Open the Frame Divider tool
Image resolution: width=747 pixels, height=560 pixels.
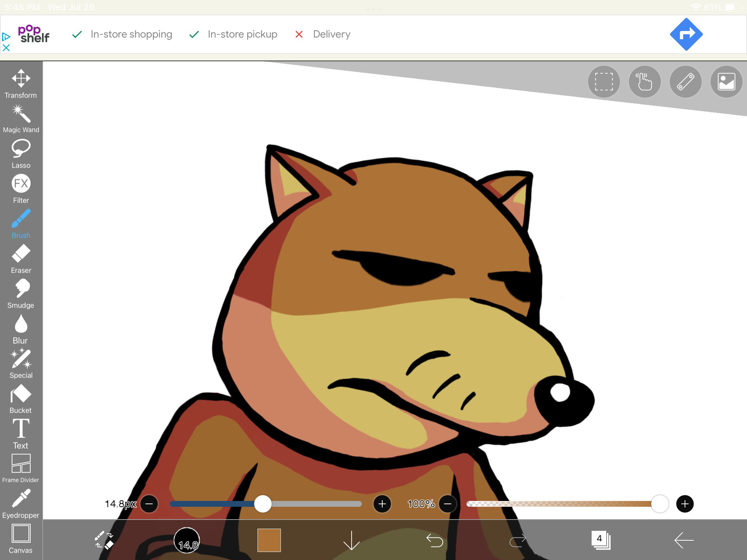21,469
